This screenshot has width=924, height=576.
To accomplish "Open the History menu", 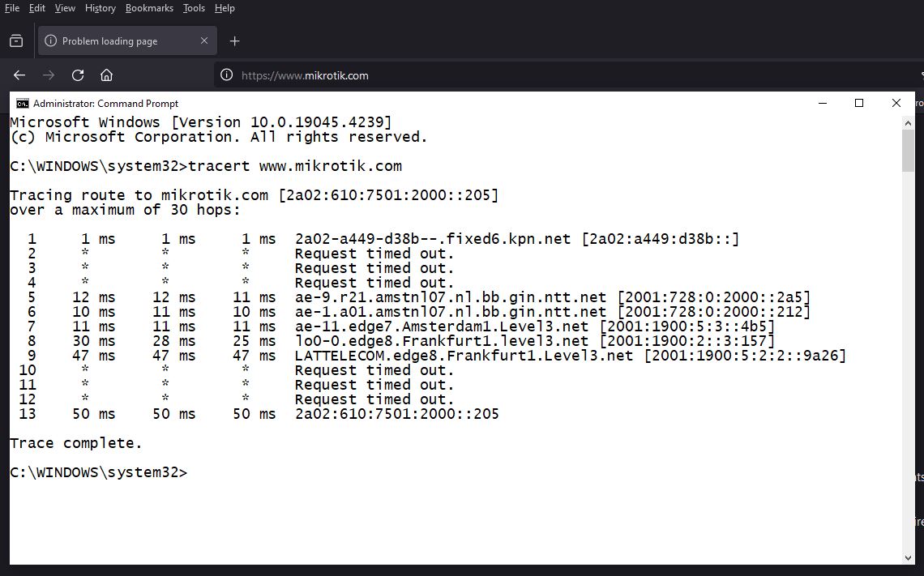I will point(101,8).
